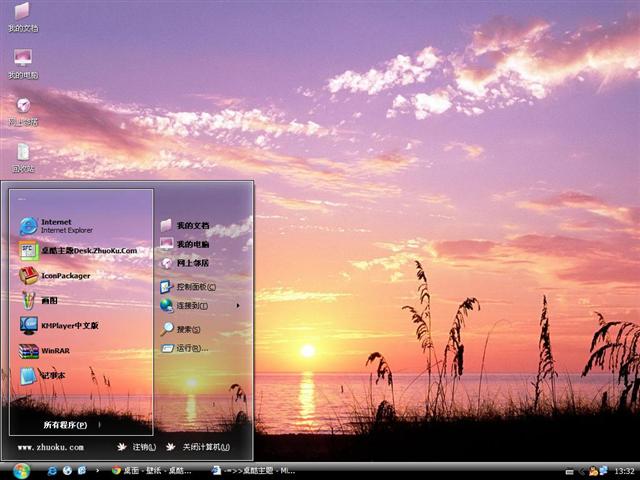
Task: Open 搜索(S) search from Start menu
Action: click(187, 329)
